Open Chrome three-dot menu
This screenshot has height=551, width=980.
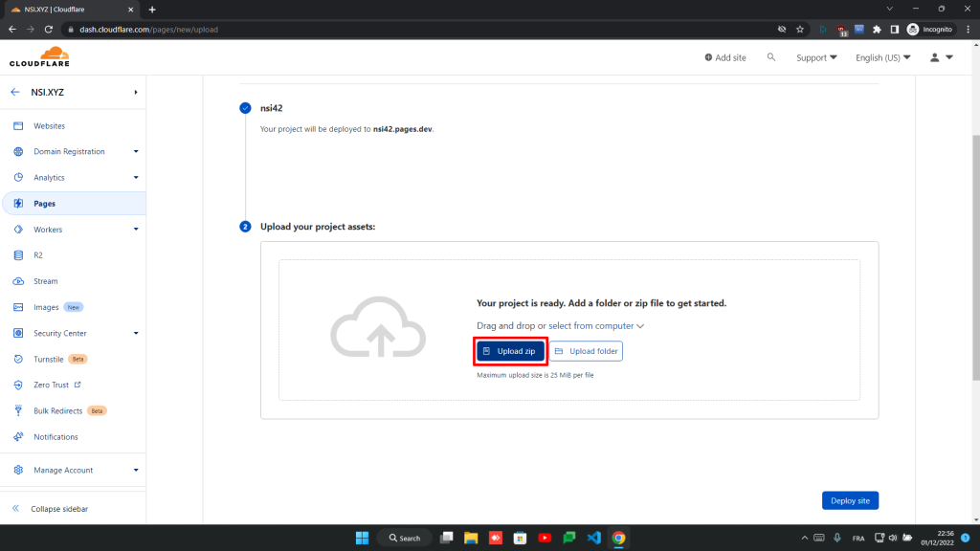969,30
